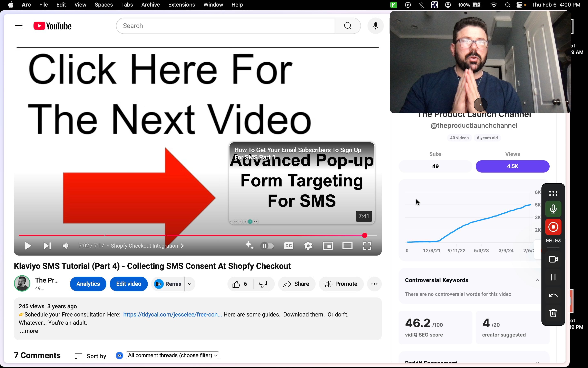Click the @theproductlaunchchannel handle
The image size is (588, 368).
(x=474, y=126)
